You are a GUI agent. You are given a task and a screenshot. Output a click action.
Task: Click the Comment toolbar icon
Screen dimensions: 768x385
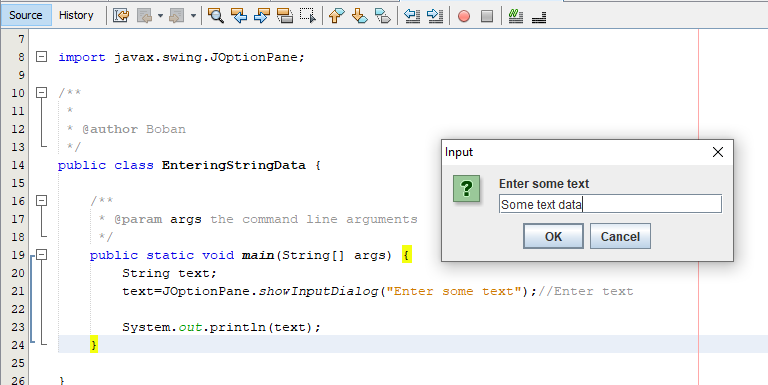(515, 16)
